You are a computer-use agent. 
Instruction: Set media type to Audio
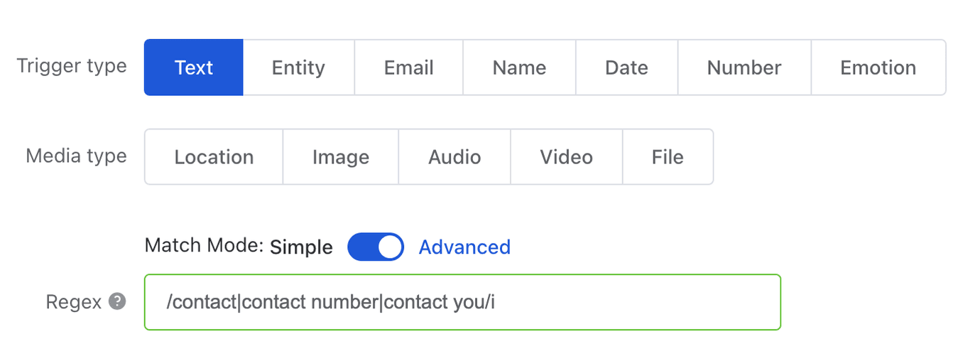coord(454,157)
